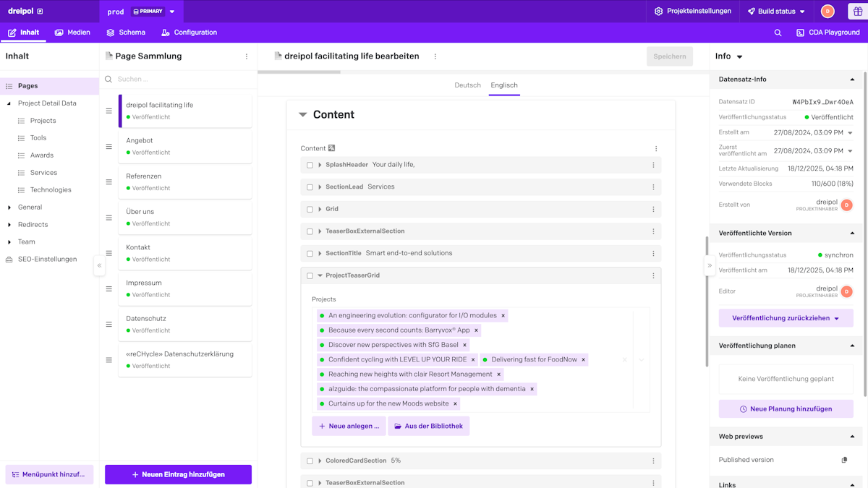The height and width of the screenshot is (488, 868).
Task: Open Projekteinstellungen via the gear icon
Action: coord(657,12)
